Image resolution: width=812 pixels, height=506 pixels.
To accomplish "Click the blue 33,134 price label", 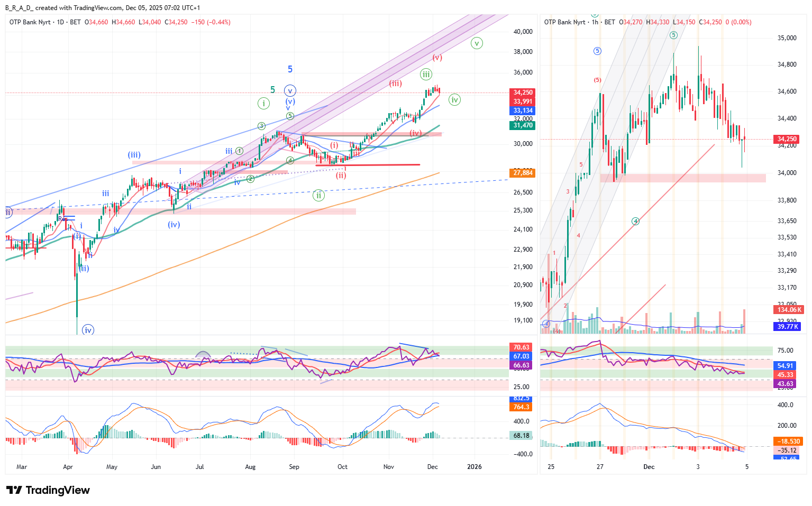I will (x=523, y=111).
